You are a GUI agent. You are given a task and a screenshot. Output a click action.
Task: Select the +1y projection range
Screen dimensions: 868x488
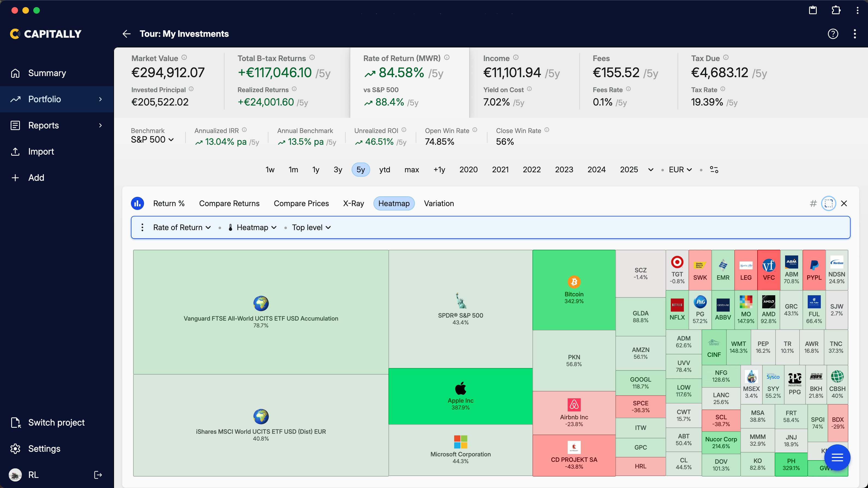pyautogui.click(x=439, y=169)
